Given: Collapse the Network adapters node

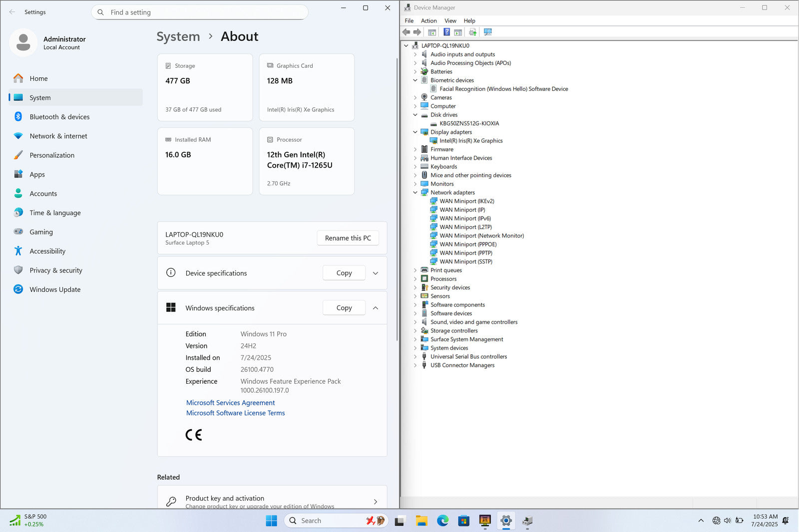Looking at the screenshot, I should point(415,193).
